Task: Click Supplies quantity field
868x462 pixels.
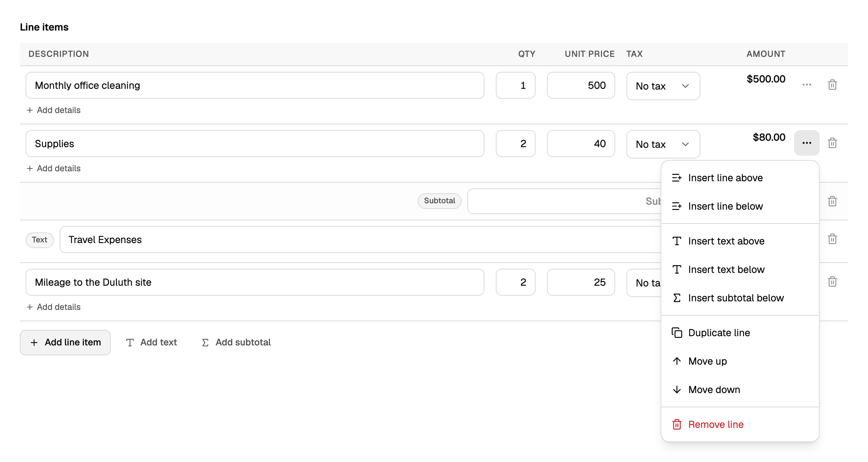Action: pyautogui.click(x=516, y=144)
